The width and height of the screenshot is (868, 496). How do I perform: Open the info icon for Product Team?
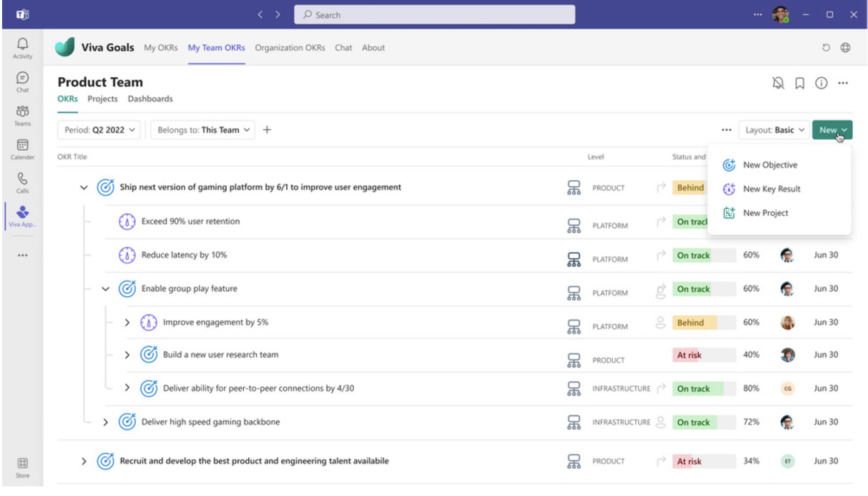point(821,84)
